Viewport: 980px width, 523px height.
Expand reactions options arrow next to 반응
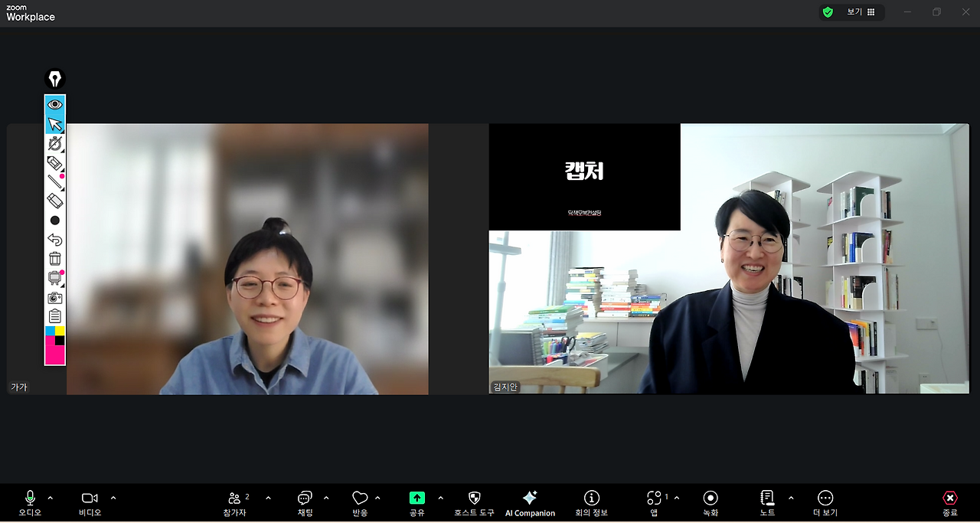377,498
